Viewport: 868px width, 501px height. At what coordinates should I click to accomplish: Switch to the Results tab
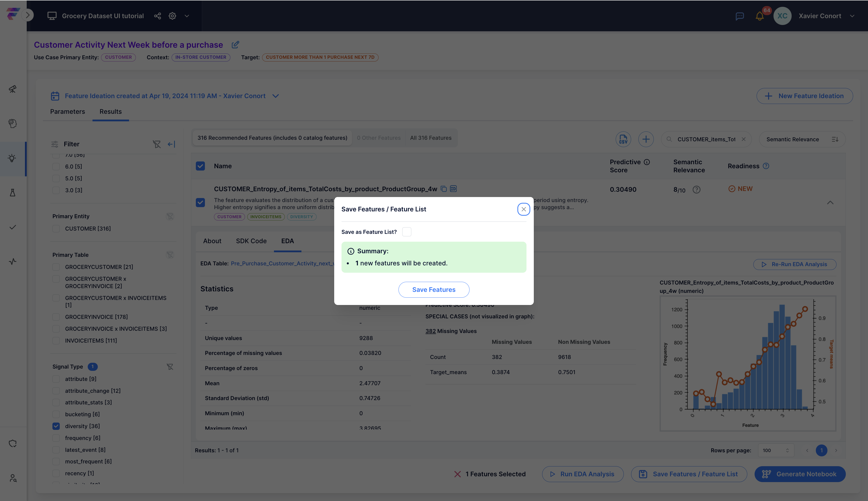[111, 112]
